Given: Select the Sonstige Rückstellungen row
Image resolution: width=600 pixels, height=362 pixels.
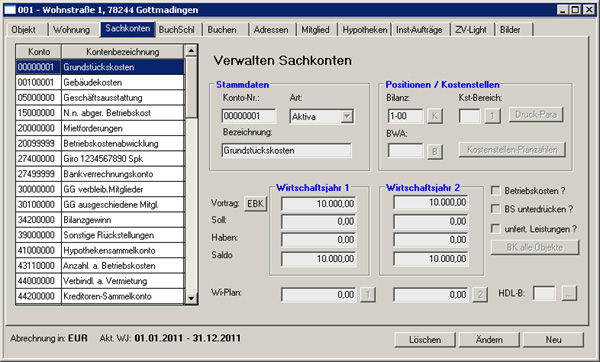Looking at the screenshot, I should 100,235.
